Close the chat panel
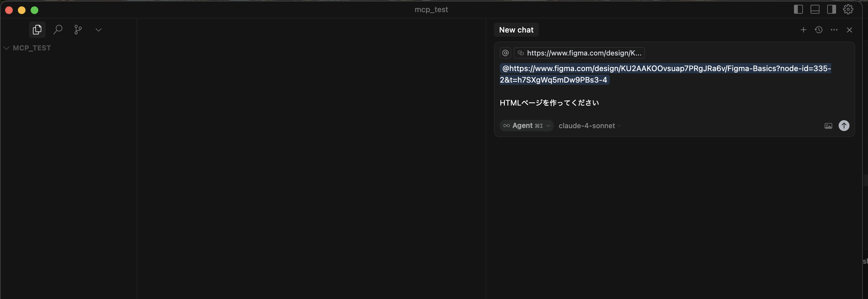Image resolution: width=868 pixels, height=299 pixels. 849,30
